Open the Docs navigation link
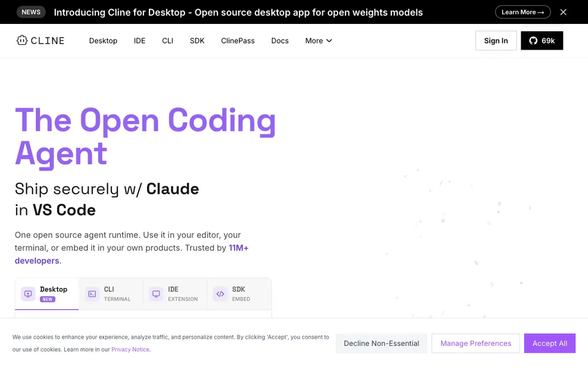The image size is (588, 368). (280, 40)
